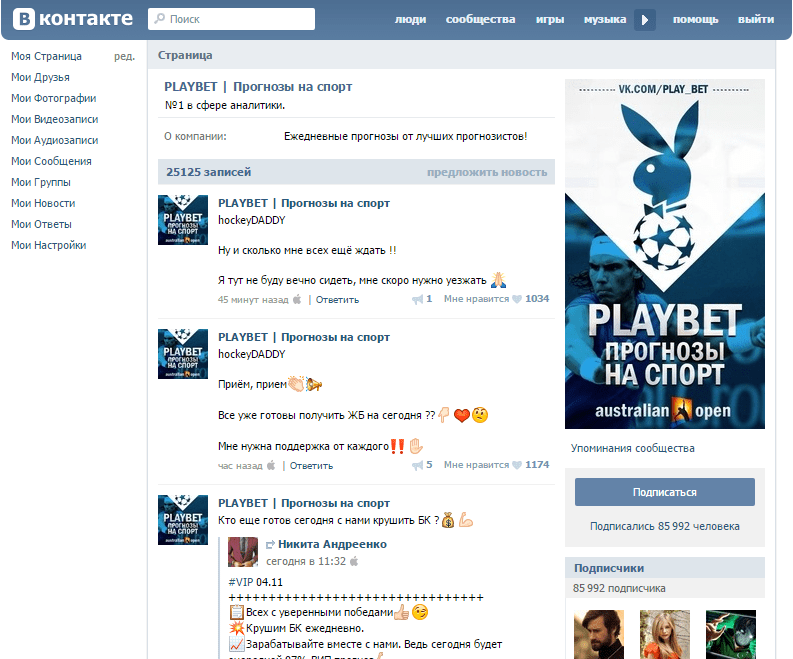Start the header music play button
Viewport: 793px width, 659px height.
(x=645, y=20)
